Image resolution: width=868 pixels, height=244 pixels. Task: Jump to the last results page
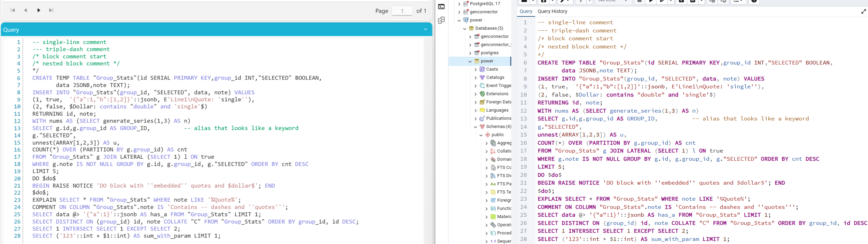pyautogui.click(x=51, y=11)
